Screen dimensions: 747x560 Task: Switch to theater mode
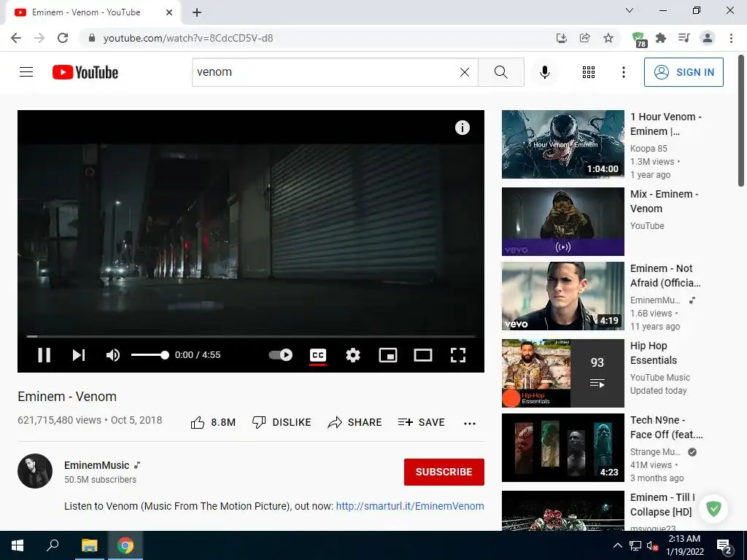(422, 355)
